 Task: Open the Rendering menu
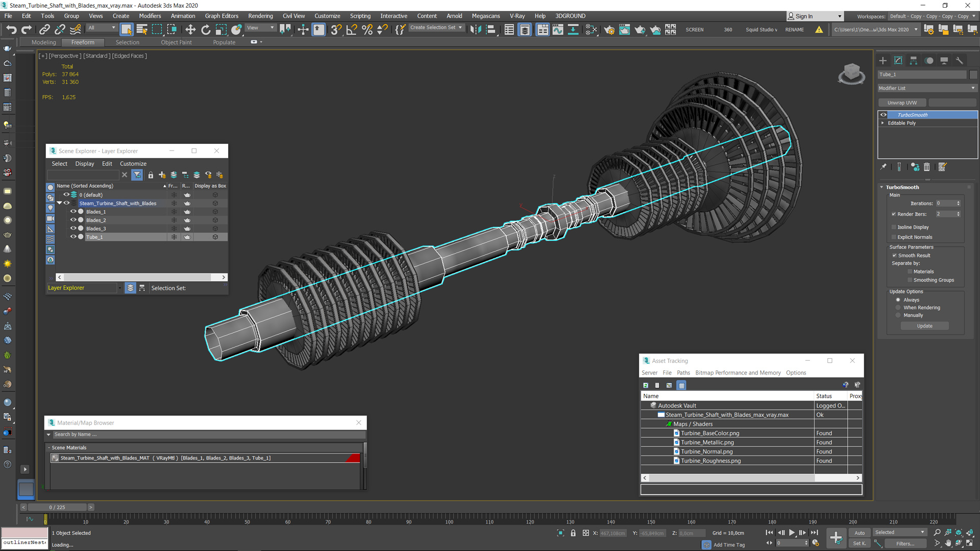point(260,16)
